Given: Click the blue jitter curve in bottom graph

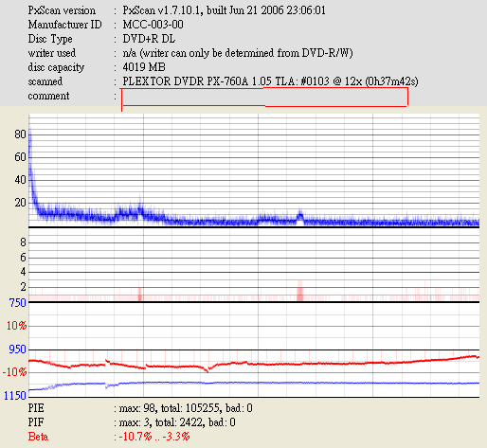Looking at the screenshot, I should point(254,383).
